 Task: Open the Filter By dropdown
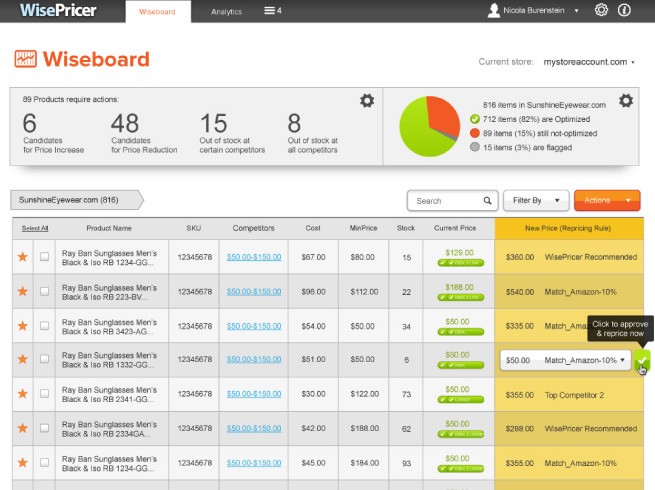point(536,201)
